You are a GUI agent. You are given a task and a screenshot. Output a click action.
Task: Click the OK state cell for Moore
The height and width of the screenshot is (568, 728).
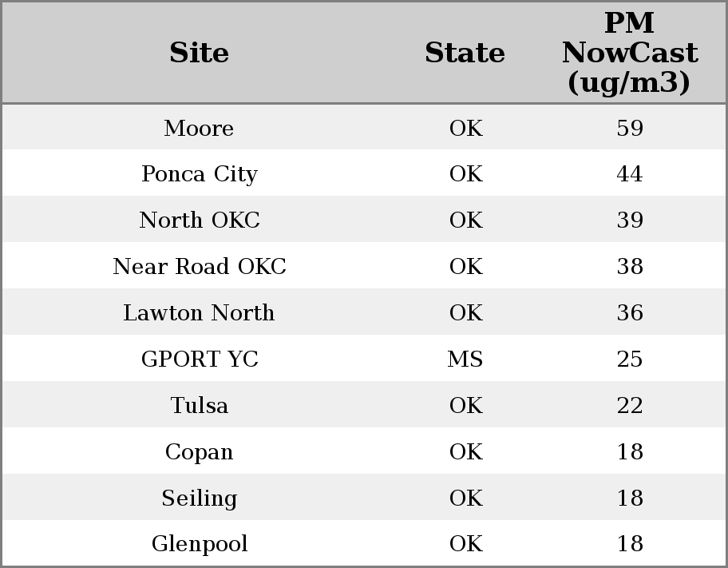click(465, 128)
